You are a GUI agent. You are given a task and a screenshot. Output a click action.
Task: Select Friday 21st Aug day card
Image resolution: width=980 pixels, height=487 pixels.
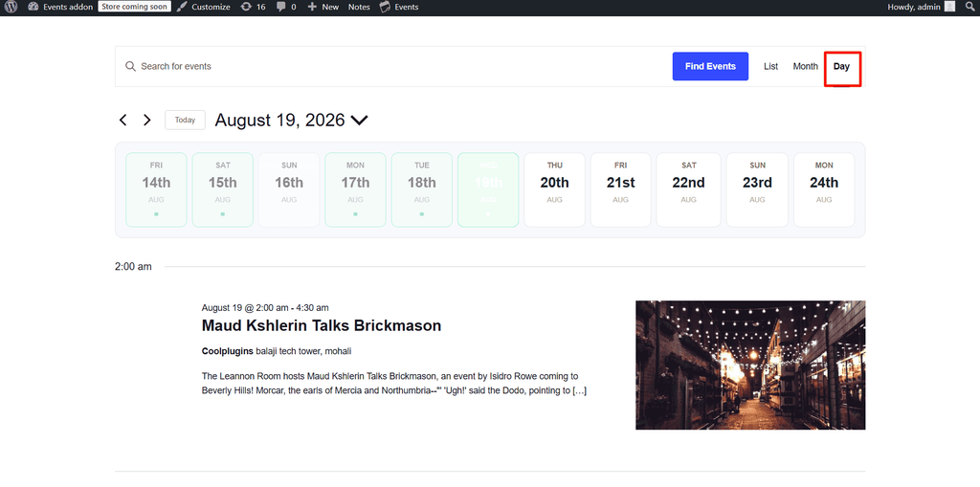pos(620,189)
